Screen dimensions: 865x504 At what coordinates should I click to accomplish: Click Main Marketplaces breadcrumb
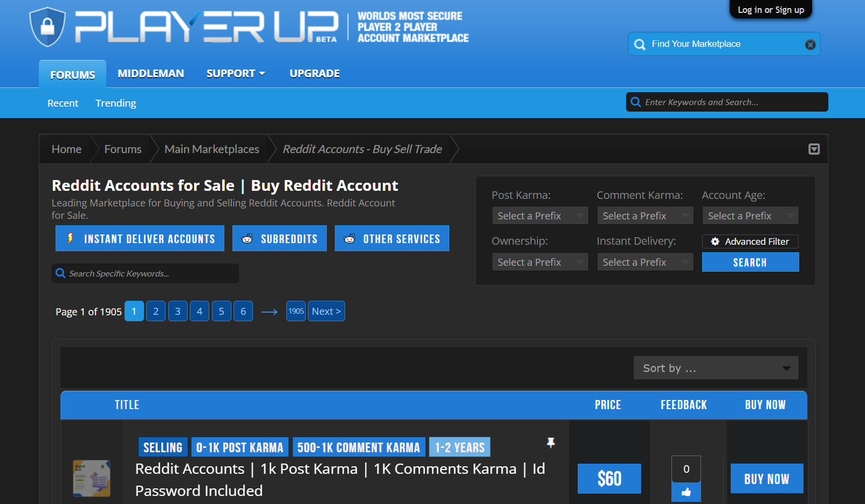(x=212, y=149)
